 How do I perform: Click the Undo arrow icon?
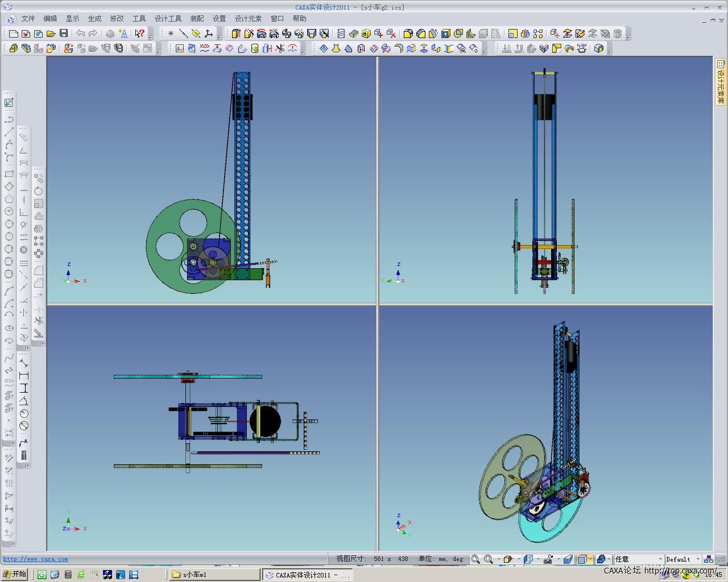pyautogui.click(x=80, y=34)
